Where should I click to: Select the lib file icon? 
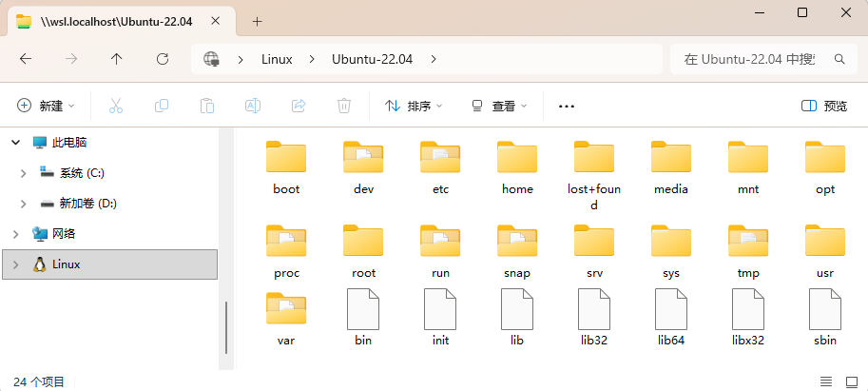(x=517, y=309)
